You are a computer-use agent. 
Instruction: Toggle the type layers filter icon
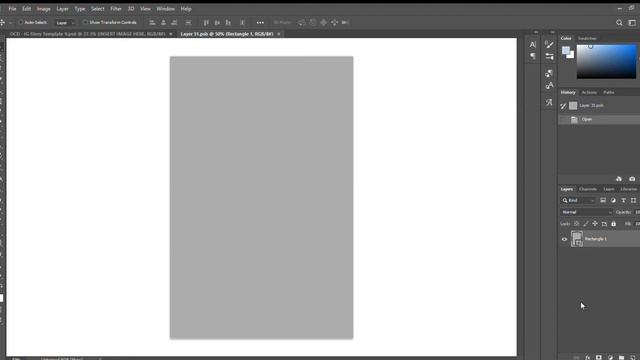point(623,200)
